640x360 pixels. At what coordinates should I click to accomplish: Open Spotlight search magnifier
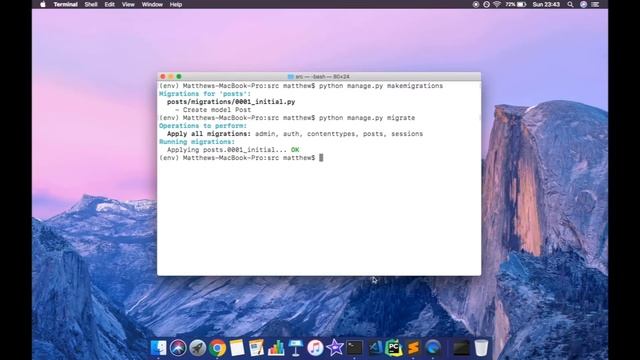[x=570, y=4]
